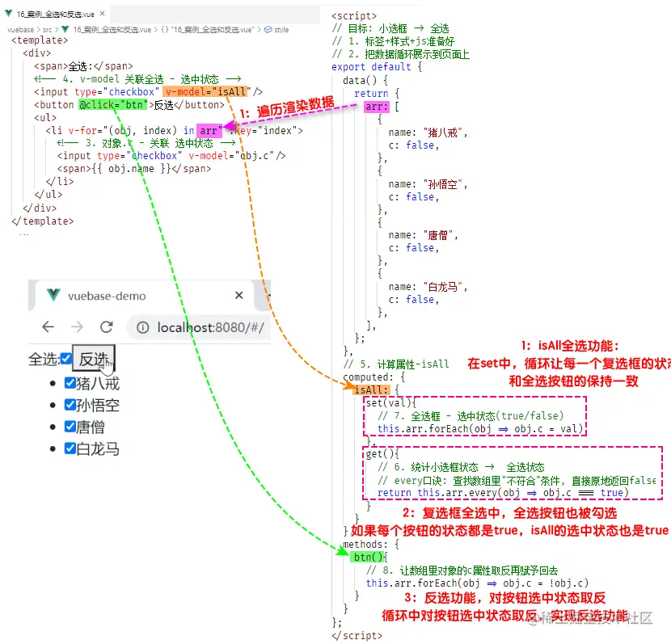
Task: Click the Vue logo on vuebase-demo tab
Action: coord(53,295)
